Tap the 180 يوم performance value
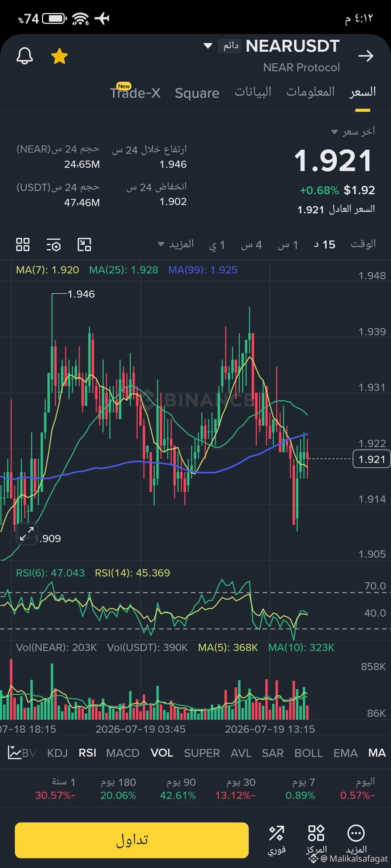This screenshot has width=391, height=868. (x=118, y=795)
